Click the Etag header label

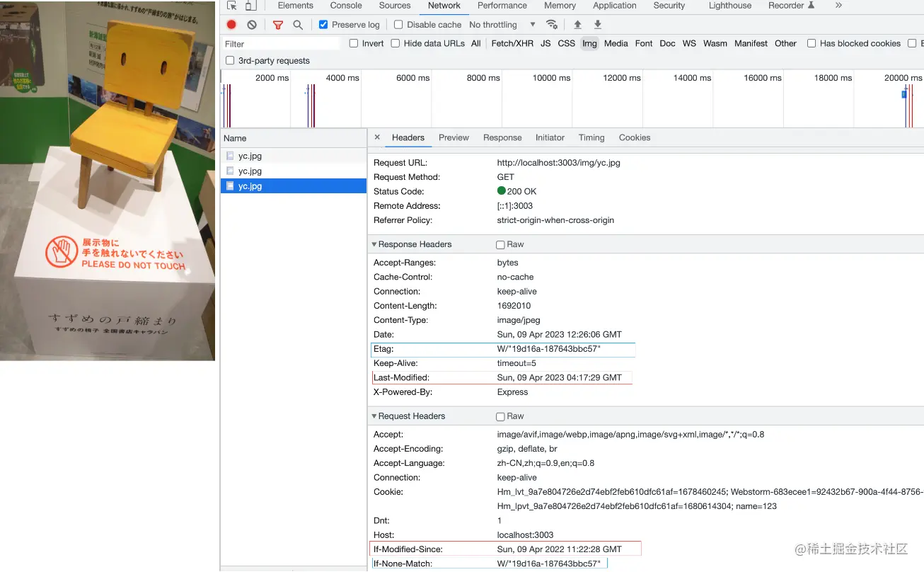(x=383, y=349)
